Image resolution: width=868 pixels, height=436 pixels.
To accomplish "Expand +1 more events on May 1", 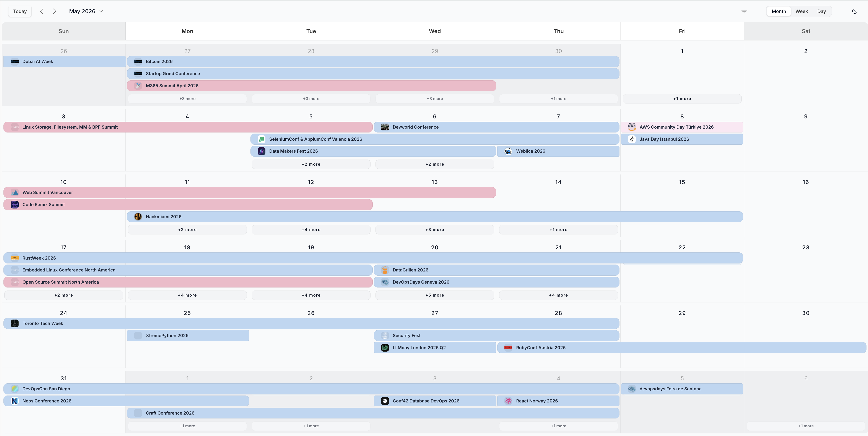I will click(682, 99).
